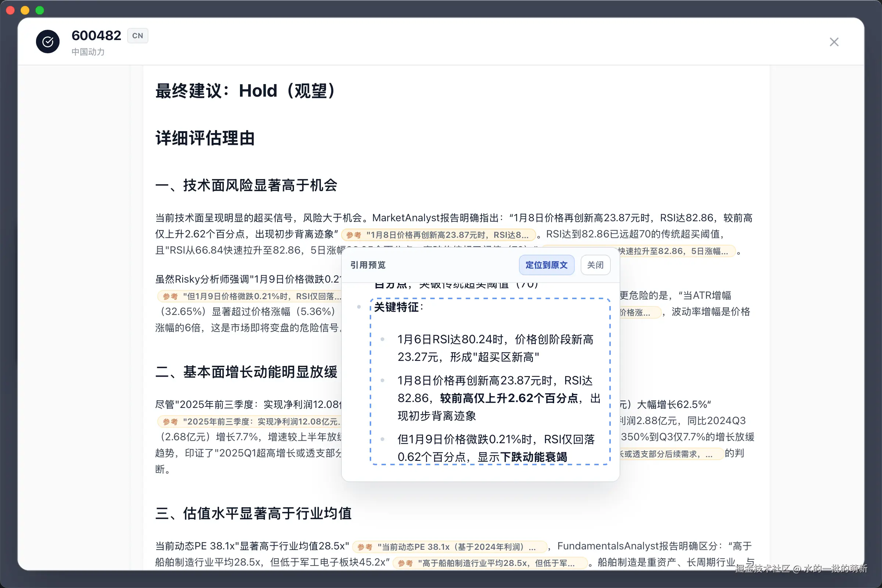This screenshot has height=588, width=882.
Task: Click the section title 三、估值水平显著高于行业均值
Action: pos(254,514)
